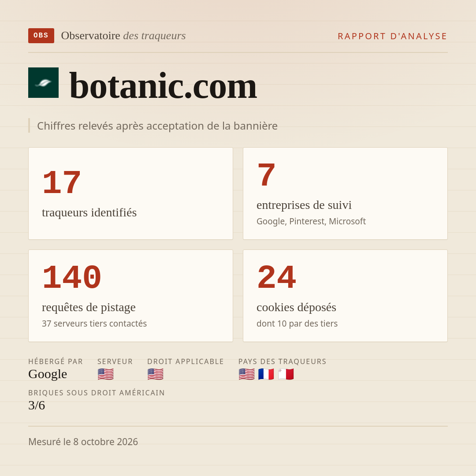Click the number 7 in companies card
Screen dimensions: 476x476
point(266,175)
